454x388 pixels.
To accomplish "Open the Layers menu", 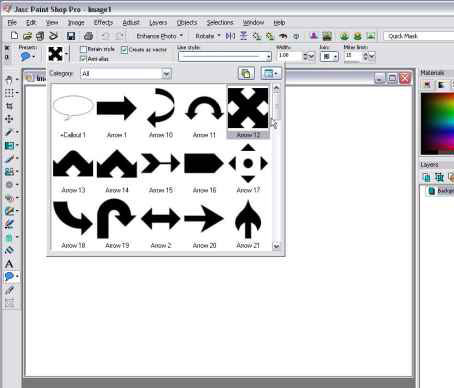I will click(158, 23).
